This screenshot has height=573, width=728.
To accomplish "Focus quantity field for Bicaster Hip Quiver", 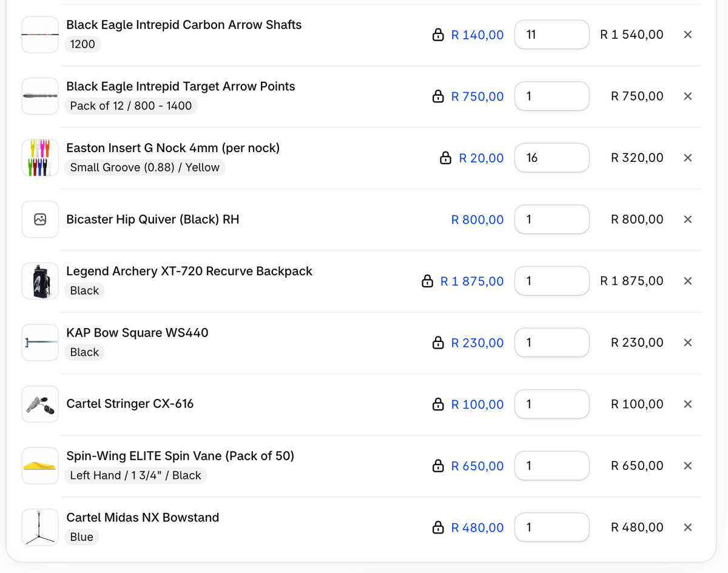I will pyautogui.click(x=552, y=219).
